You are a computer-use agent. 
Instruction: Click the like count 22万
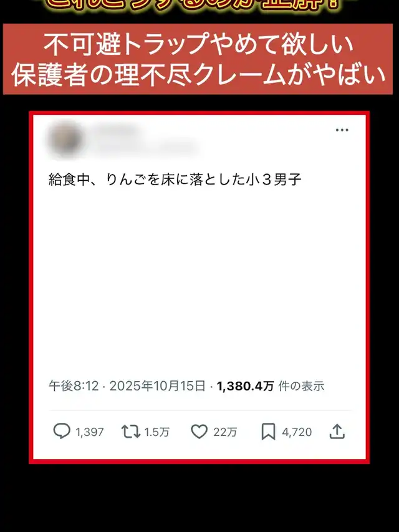225,432
